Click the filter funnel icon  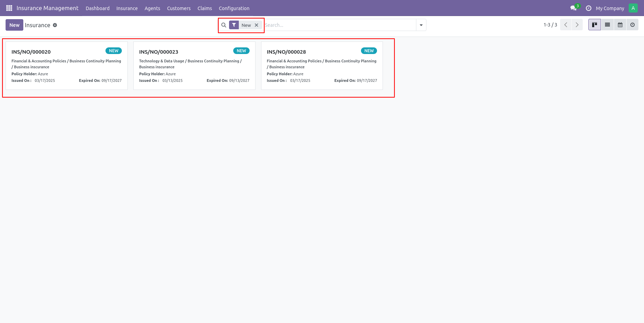click(234, 25)
